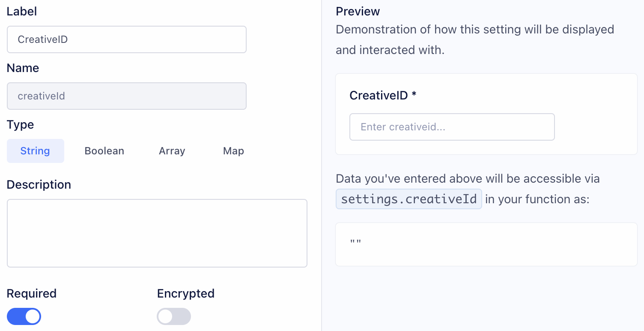This screenshot has height=331, width=644.
Task: Focus the preview 'Enter creativeid...' field
Action: (x=452, y=127)
